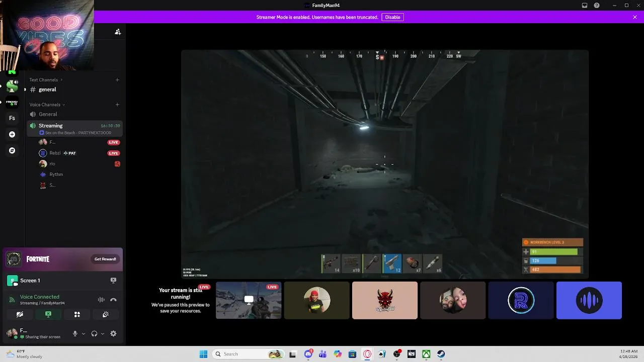This screenshot has height=362, width=644.
Task: Deafen with the headphones icon
Action: click(x=94, y=333)
